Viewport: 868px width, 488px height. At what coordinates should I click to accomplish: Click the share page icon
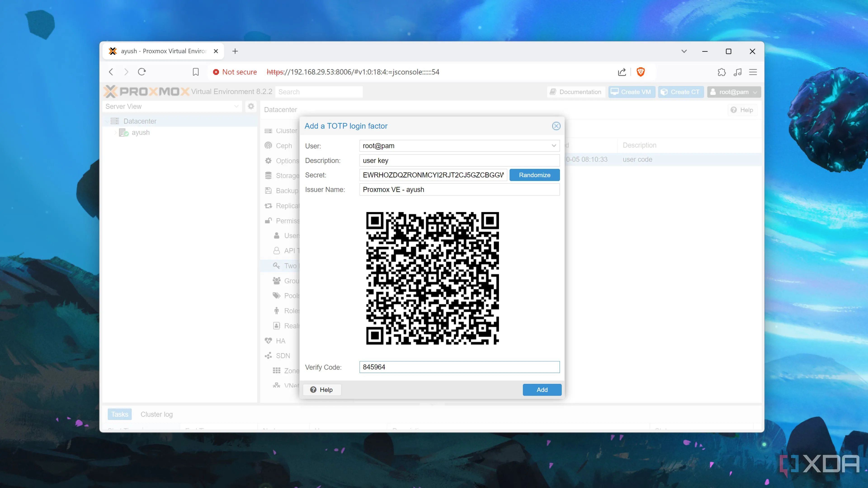pyautogui.click(x=622, y=72)
